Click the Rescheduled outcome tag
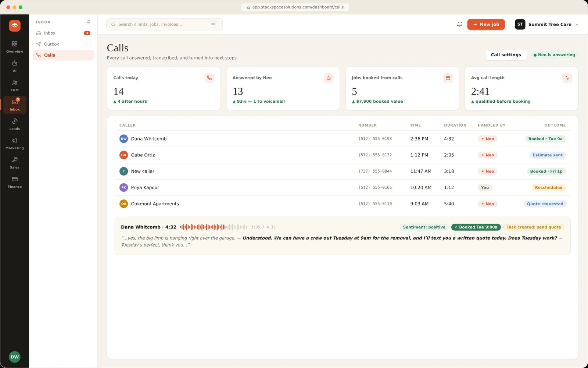The image size is (588, 368). tap(549, 187)
